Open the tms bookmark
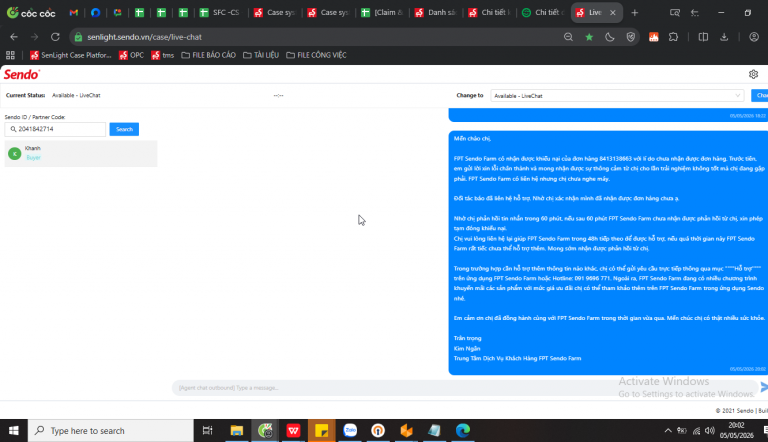 tap(163, 55)
